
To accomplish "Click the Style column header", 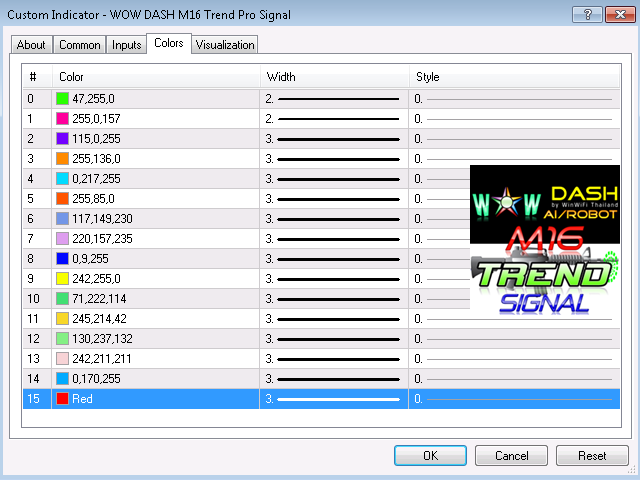I will click(514, 77).
